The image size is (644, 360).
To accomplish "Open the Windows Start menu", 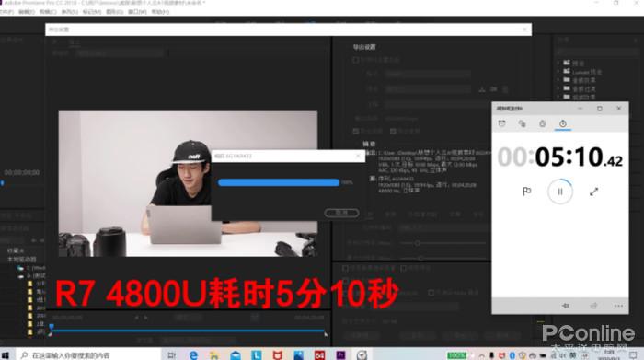I will click(6, 354).
